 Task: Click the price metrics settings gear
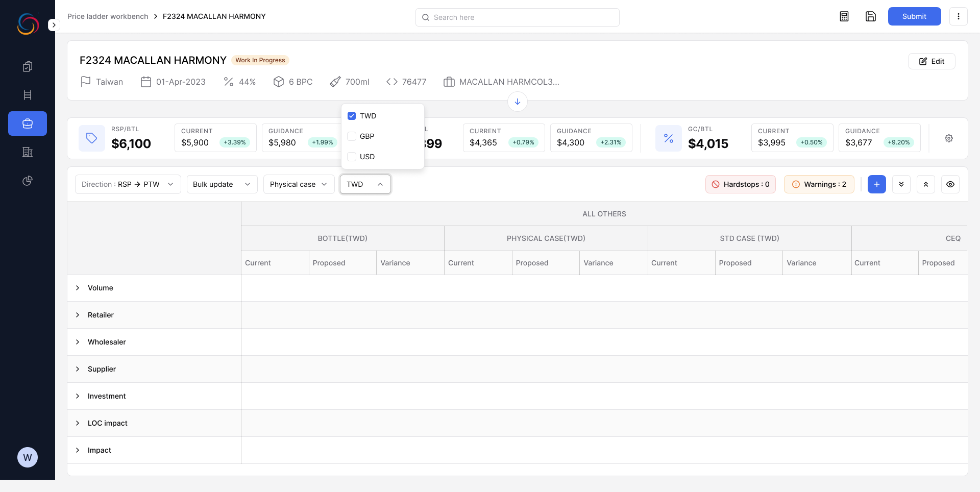click(949, 138)
